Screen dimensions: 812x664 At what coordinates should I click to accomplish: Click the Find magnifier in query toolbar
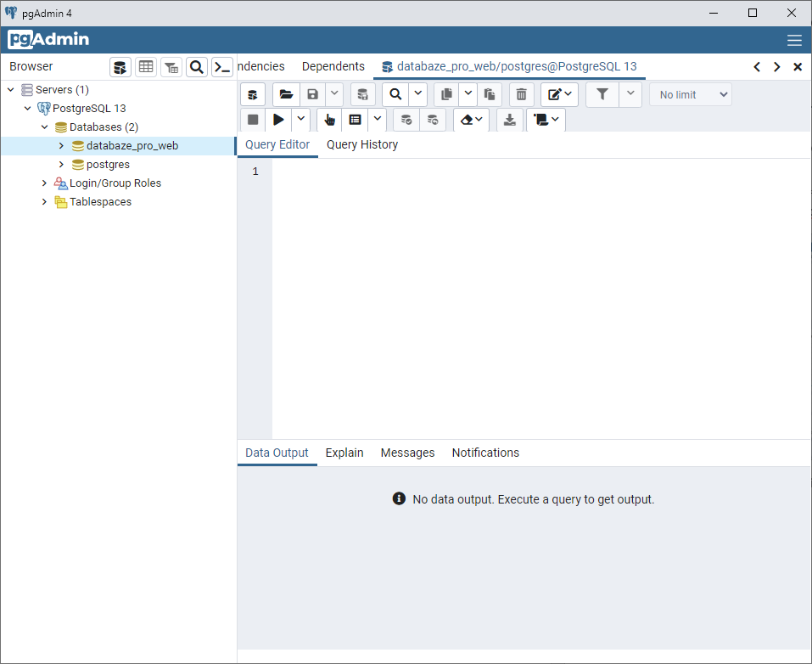(x=395, y=94)
